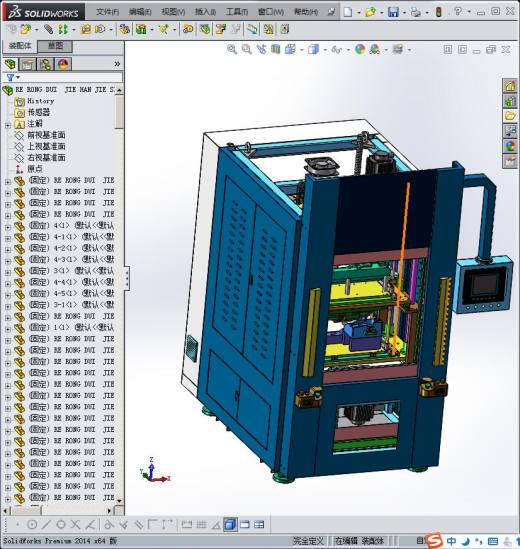Click Apply Scene icon
520x549 pixels.
[374, 49]
